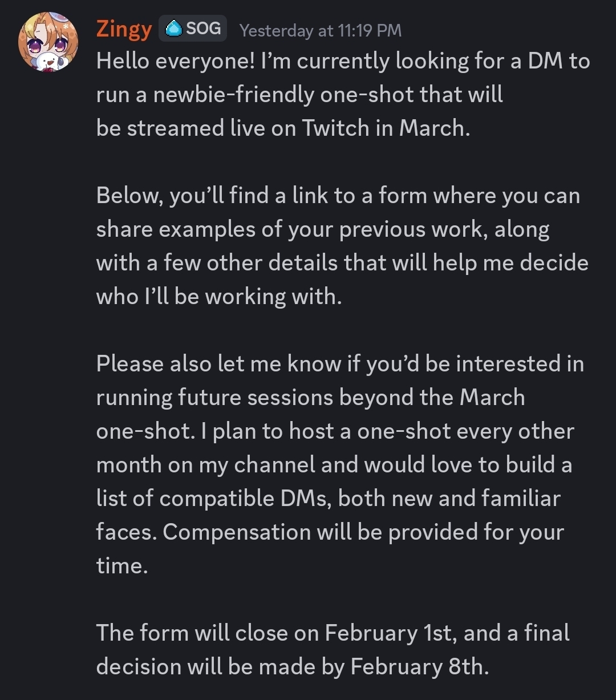
Task: Click the 'who I'll be working with' line
Action: [218, 297]
